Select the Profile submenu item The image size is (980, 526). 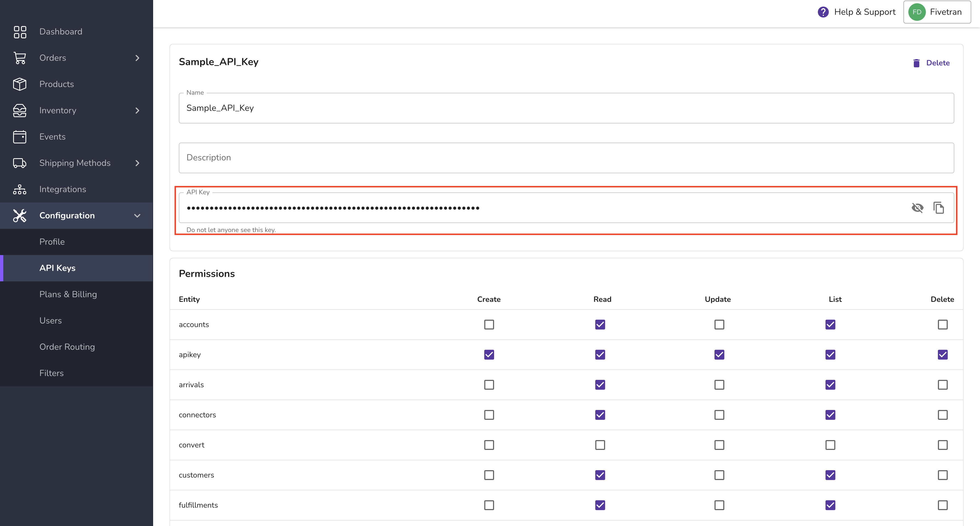click(77, 242)
